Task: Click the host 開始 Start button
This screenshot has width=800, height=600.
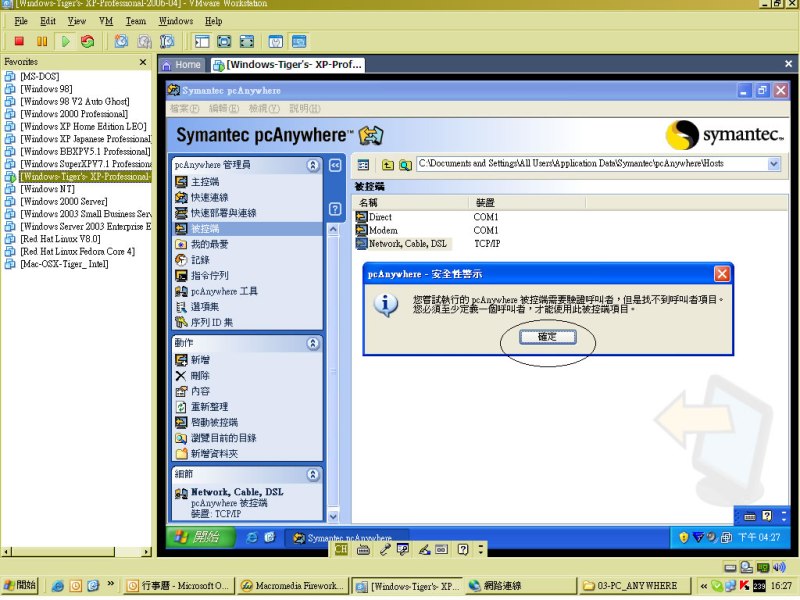Action: (x=20, y=585)
